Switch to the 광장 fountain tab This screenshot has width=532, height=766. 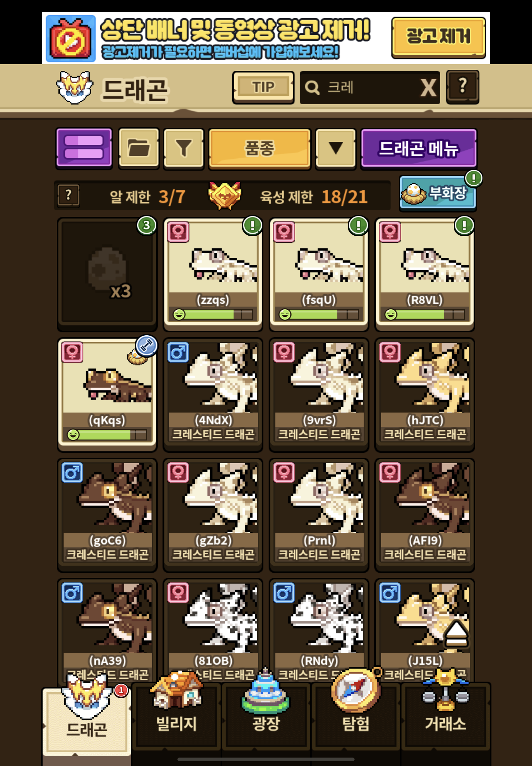click(266, 715)
